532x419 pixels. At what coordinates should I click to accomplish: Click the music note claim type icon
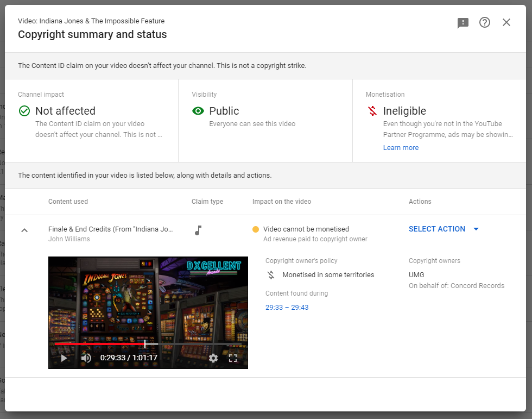pyautogui.click(x=198, y=230)
